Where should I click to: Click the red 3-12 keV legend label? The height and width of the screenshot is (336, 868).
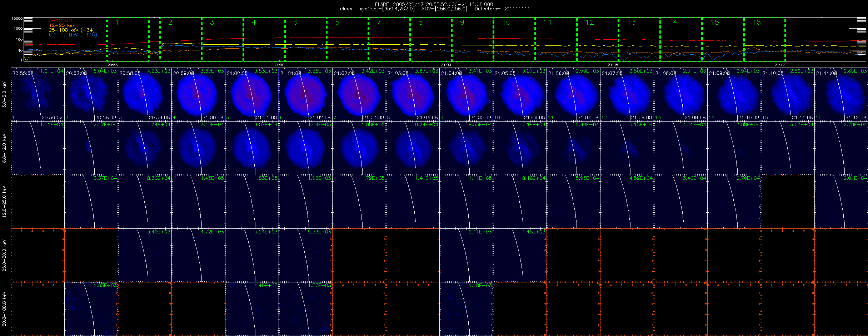(x=61, y=21)
